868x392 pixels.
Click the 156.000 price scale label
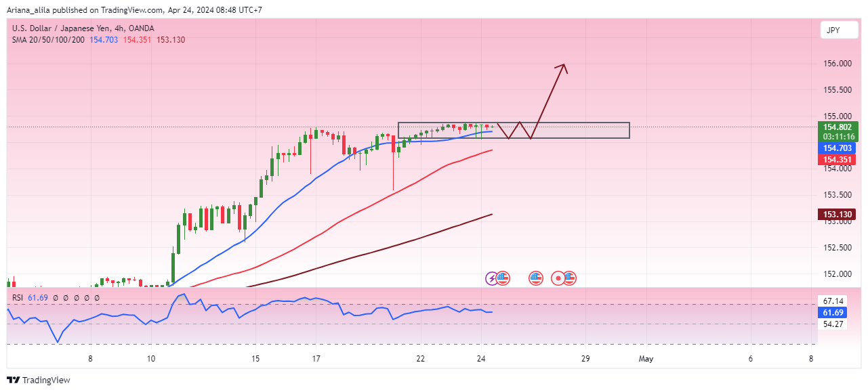point(838,64)
